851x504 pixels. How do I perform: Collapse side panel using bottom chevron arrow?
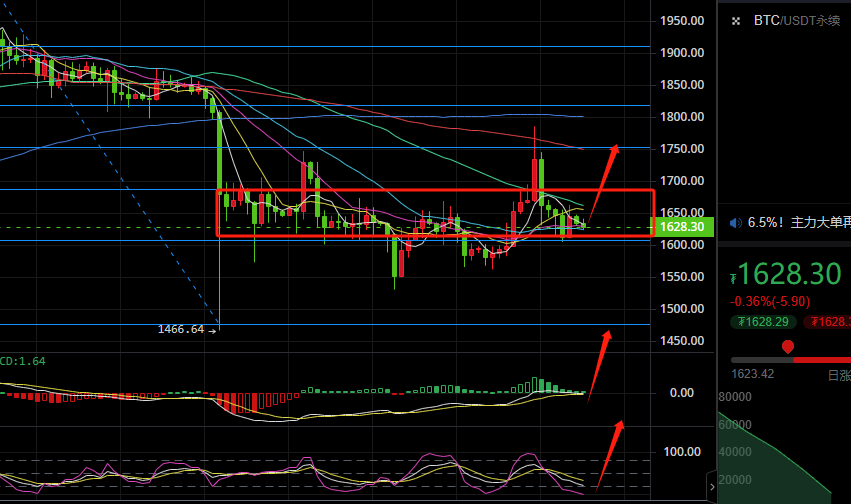712,486
